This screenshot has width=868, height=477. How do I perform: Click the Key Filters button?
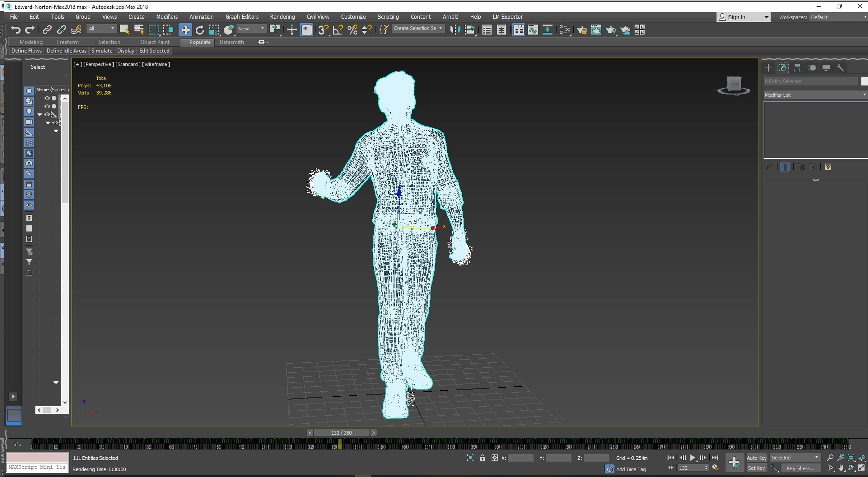[x=800, y=468]
